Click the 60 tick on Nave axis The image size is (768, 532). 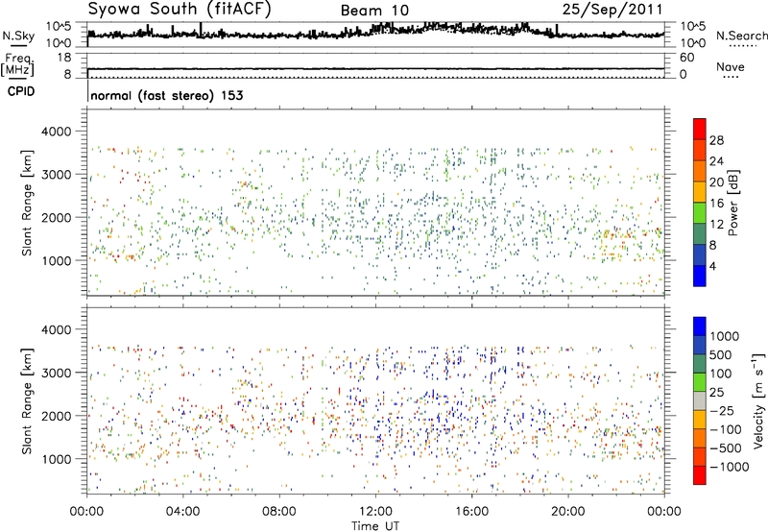tap(686, 58)
